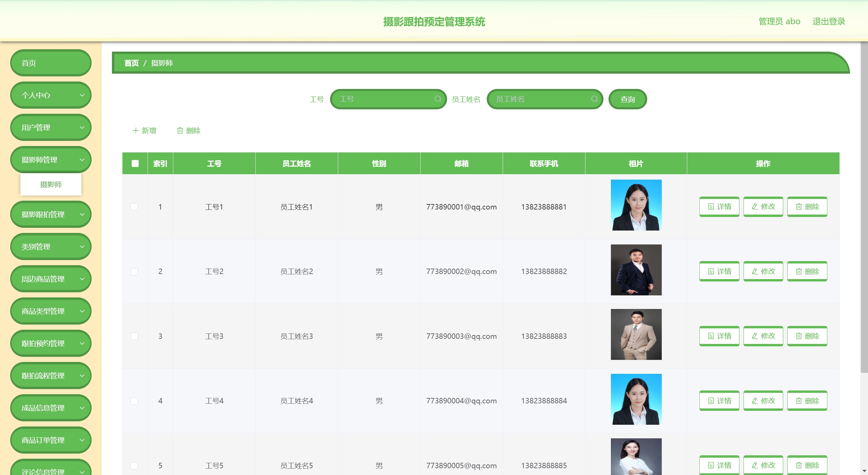Click the 退出登录 logout link
Image resolution: width=868 pixels, height=475 pixels.
coord(828,21)
